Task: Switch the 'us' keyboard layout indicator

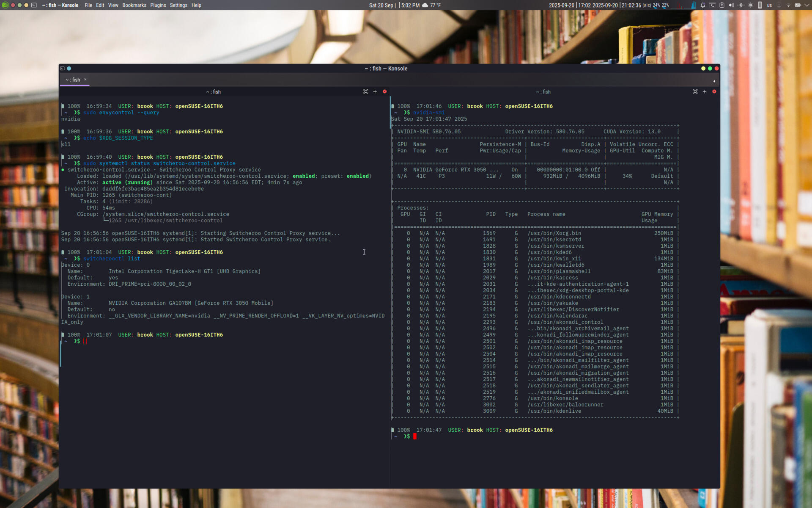Action: pyautogui.click(x=769, y=5)
